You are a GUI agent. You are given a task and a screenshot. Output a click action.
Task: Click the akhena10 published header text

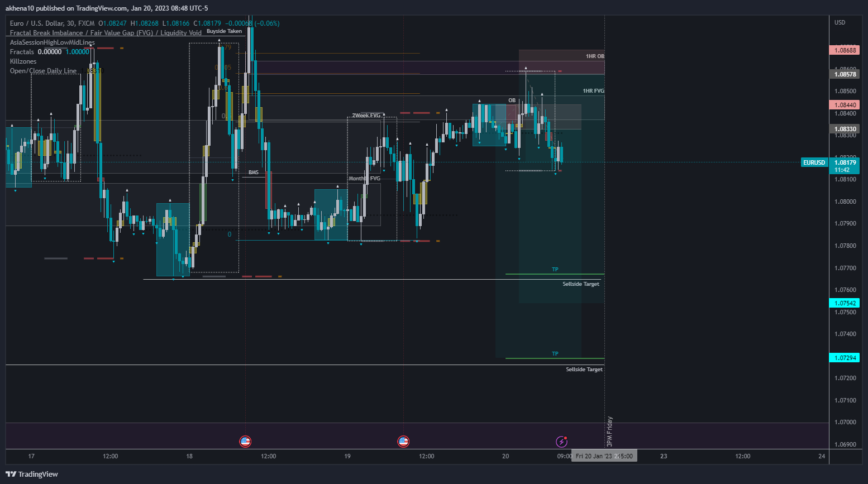pos(107,8)
